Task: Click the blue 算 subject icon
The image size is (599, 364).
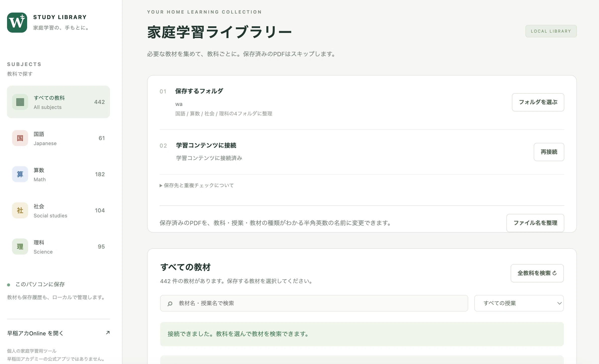Action: pyautogui.click(x=20, y=174)
